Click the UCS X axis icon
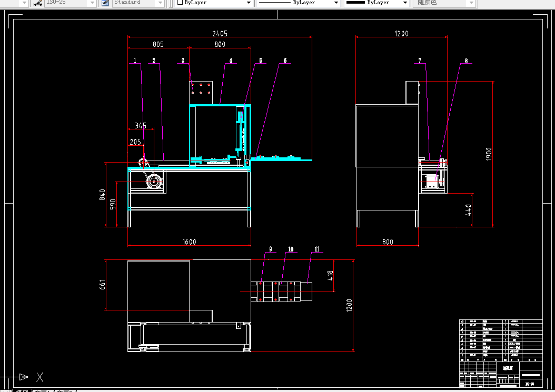 point(39,377)
